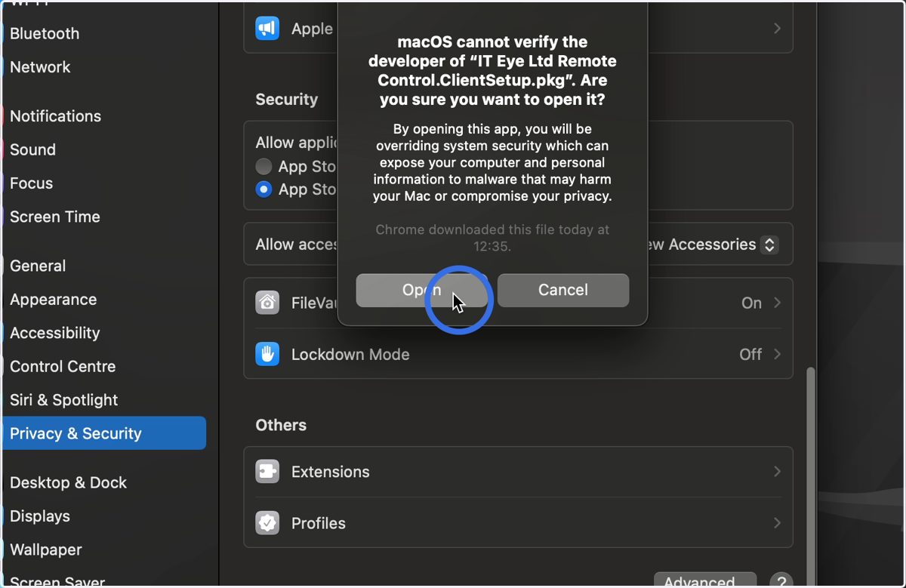Select Siri & Spotlight in sidebar

point(63,400)
